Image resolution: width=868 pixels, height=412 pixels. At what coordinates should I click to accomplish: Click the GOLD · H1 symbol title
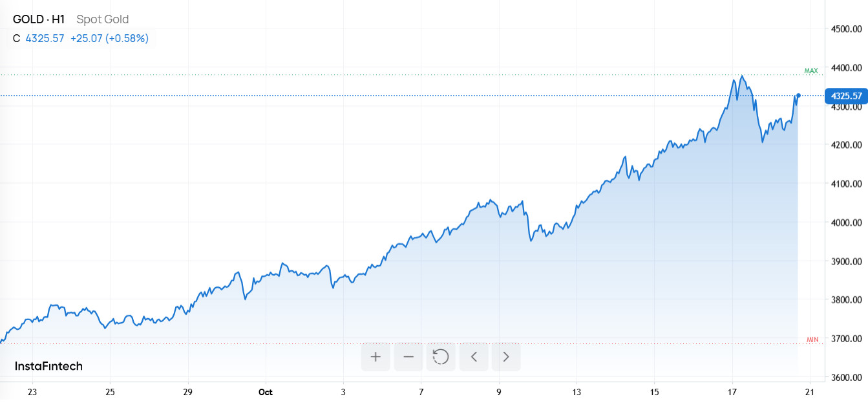(39, 19)
